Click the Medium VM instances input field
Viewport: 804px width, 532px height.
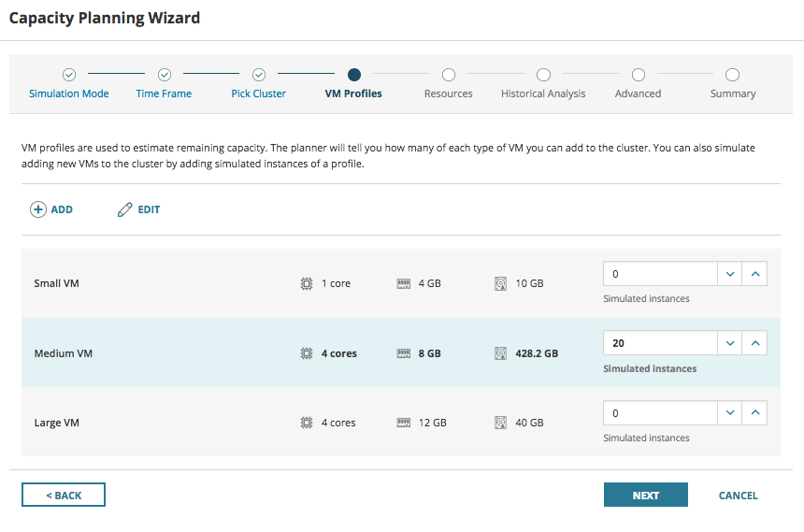[660, 343]
